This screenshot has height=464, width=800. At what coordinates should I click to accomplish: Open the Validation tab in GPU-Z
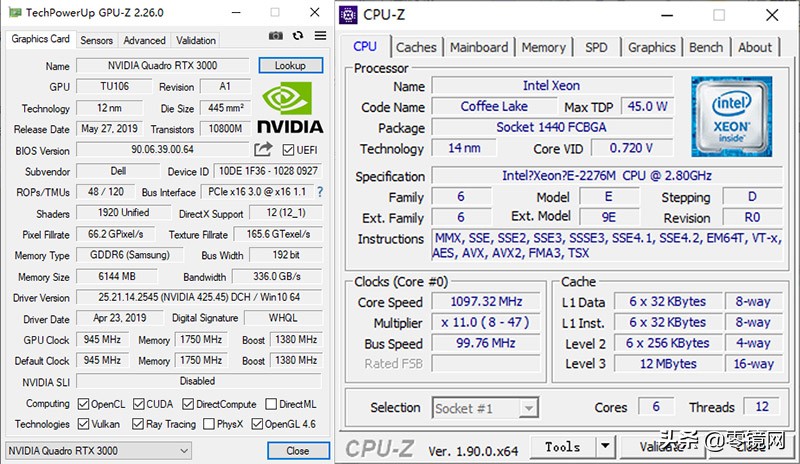point(196,40)
